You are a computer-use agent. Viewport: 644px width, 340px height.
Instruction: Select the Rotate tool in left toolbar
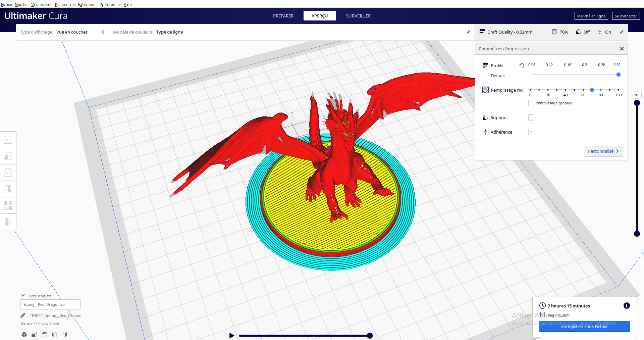tap(8, 173)
